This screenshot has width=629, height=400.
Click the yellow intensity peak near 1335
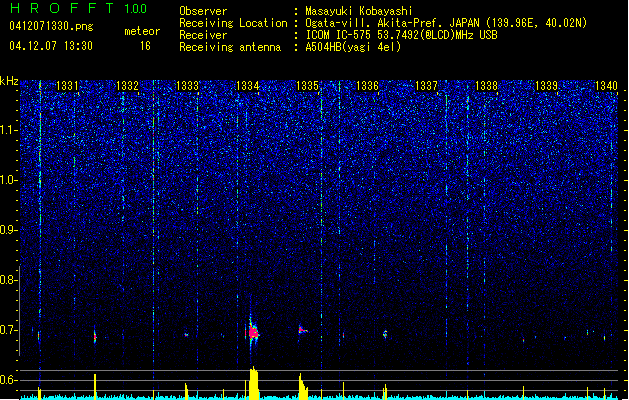tap(303, 387)
